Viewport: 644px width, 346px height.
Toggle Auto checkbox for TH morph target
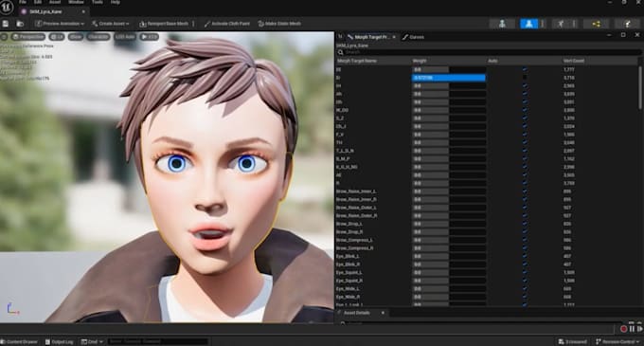[x=525, y=142]
